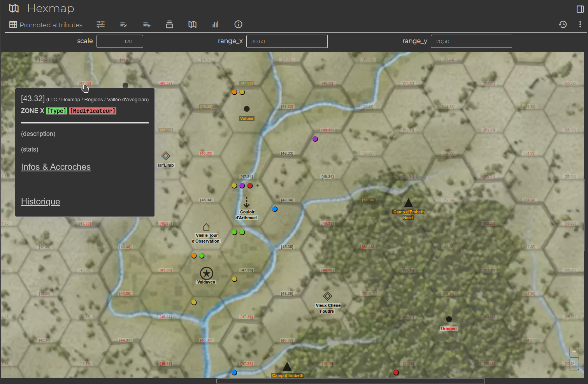
Task: Click the red [Modificateur] tag
Action: point(93,111)
